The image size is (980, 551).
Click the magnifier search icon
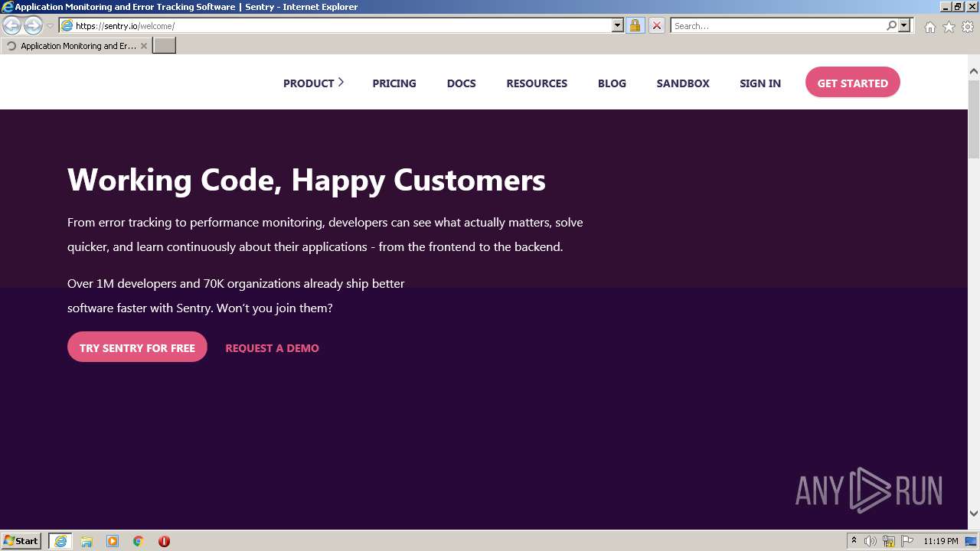point(891,26)
